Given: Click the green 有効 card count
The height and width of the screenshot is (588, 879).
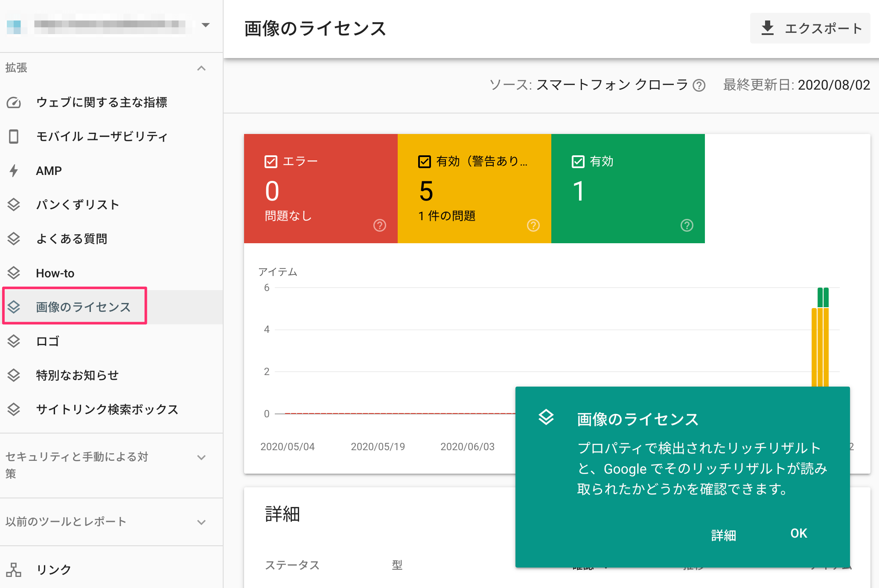Looking at the screenshot, I should (579, 191).
